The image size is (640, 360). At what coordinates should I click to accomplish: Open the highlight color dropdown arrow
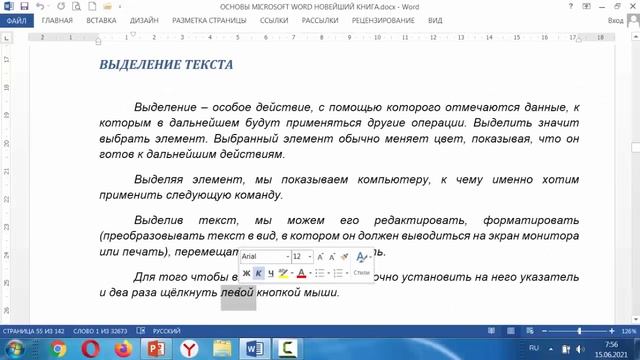click(292, 273)
